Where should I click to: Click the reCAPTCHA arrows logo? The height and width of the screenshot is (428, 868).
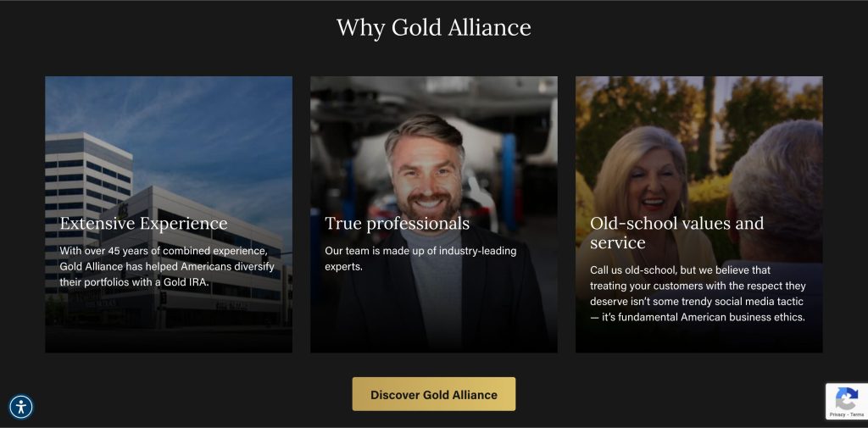847,398
